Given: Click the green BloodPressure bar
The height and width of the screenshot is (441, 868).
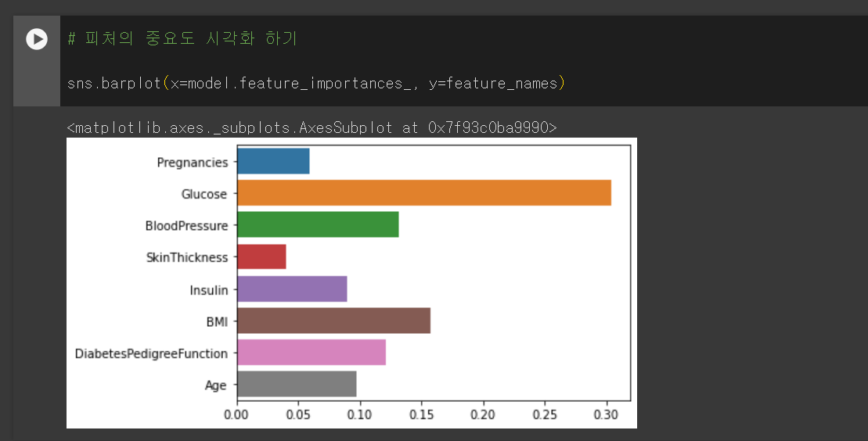Looking at the screenshot, I should point(318,224).
